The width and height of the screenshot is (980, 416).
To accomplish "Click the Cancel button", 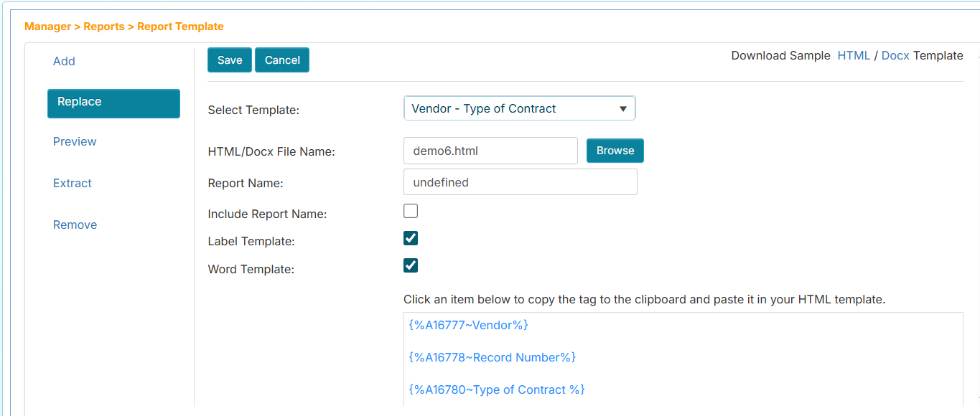I will pyautogui.click(x=281, y=60).
